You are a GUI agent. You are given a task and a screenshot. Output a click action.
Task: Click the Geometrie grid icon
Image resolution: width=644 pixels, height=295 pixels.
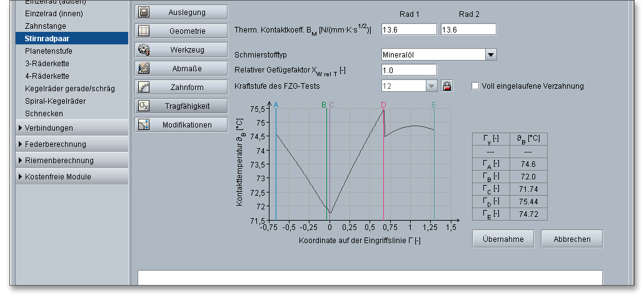coord(144,31)
